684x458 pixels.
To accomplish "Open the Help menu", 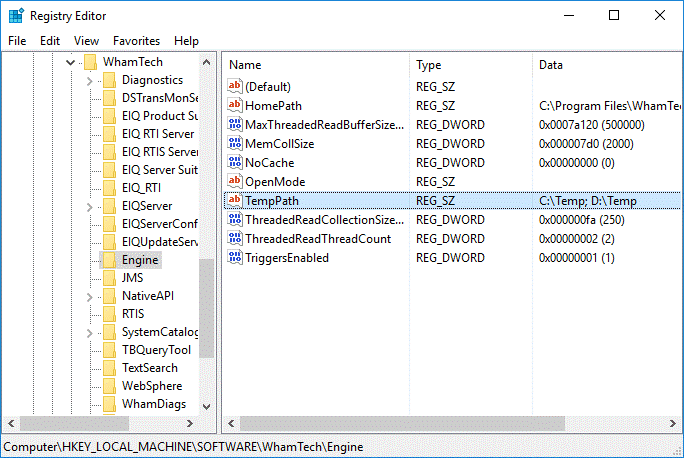I will click(186, 41).
